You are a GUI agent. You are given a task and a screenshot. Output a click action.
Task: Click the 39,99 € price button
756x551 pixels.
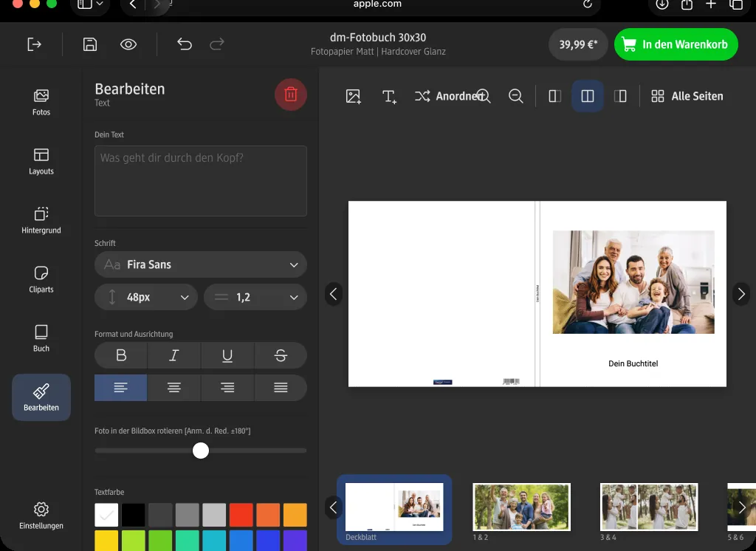click(578, 44)
